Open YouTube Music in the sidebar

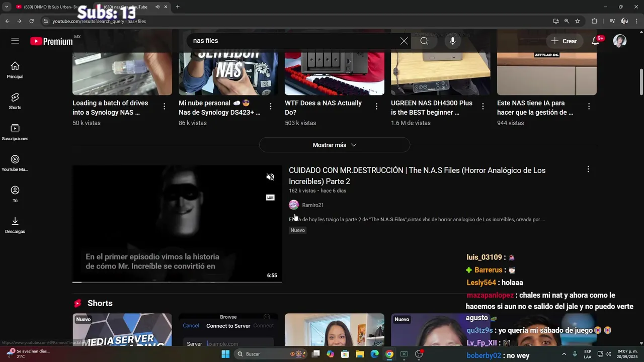point(15,163)
